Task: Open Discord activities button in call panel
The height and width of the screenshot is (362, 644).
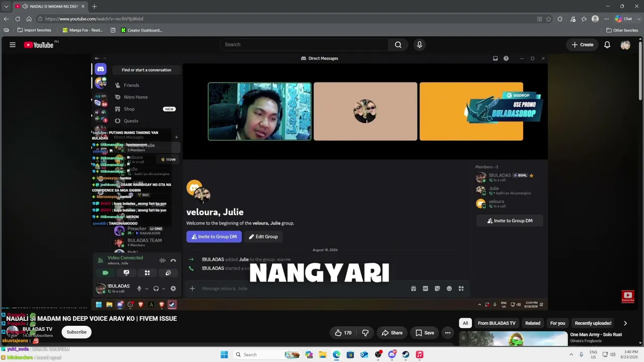Action: pos(147,273)
